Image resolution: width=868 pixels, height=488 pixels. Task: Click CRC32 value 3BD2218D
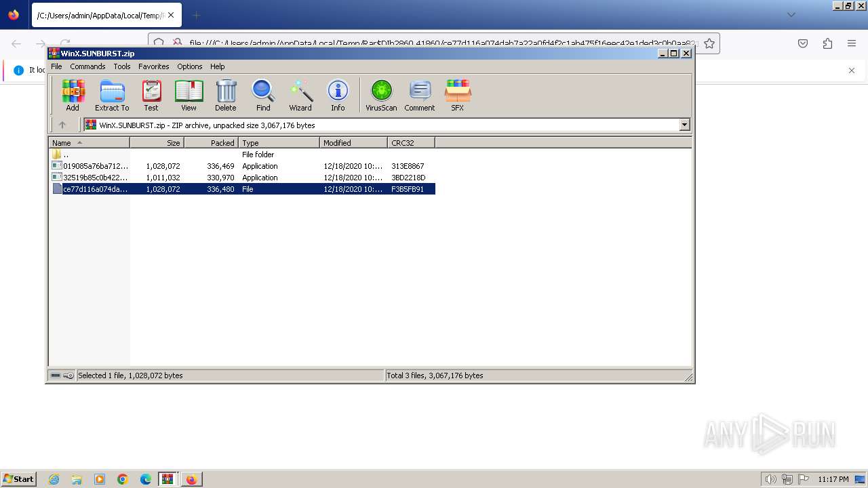(408, 178)
